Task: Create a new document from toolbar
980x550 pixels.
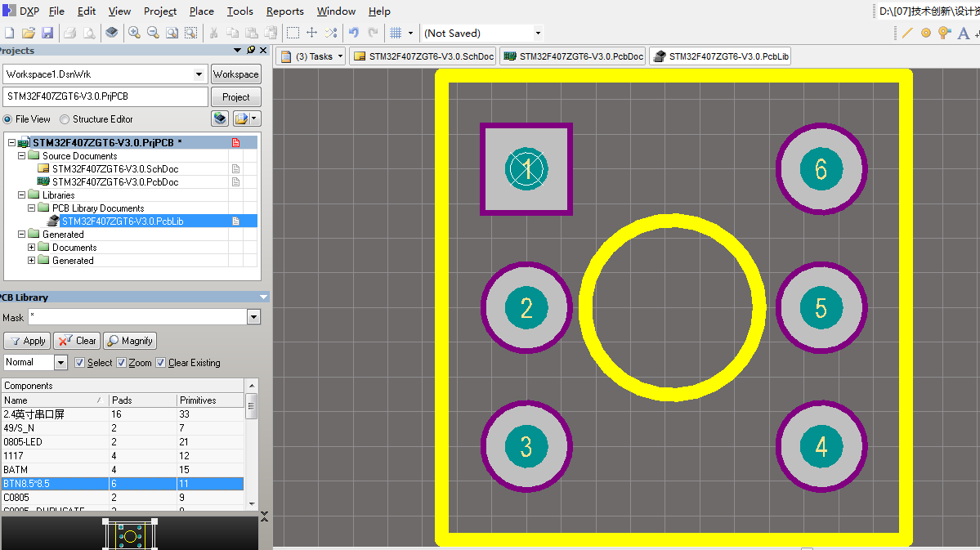Action: [9, 34]
